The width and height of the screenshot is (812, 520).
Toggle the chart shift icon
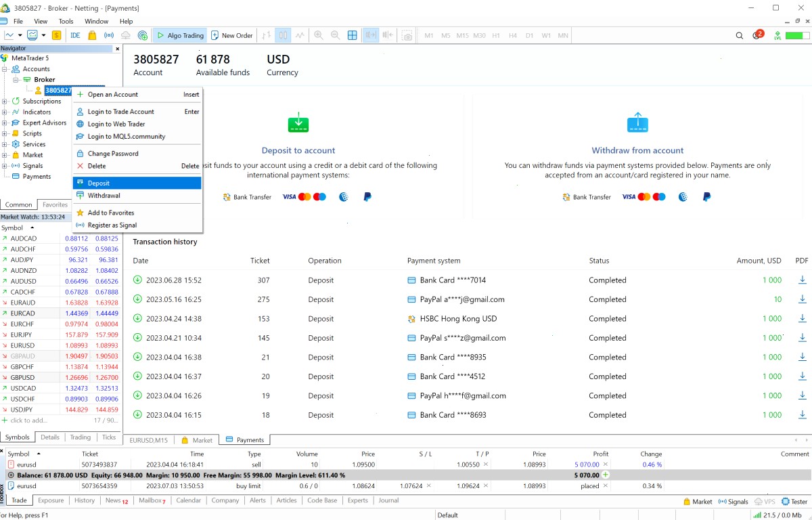(x=388, y=35)
